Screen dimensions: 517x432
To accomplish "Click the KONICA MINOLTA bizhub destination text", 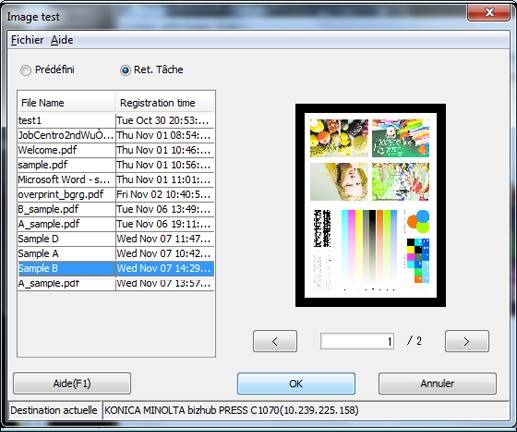I will pos(231,410).
